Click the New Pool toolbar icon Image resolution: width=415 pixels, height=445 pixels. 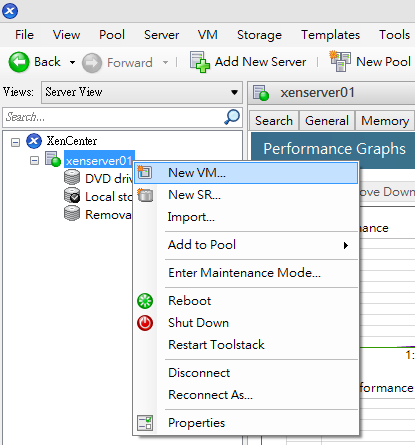[x=340, y=61]
